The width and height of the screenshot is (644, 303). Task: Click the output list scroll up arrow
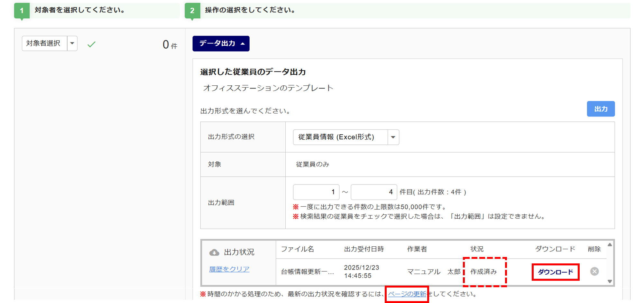(x=610, y=245)
